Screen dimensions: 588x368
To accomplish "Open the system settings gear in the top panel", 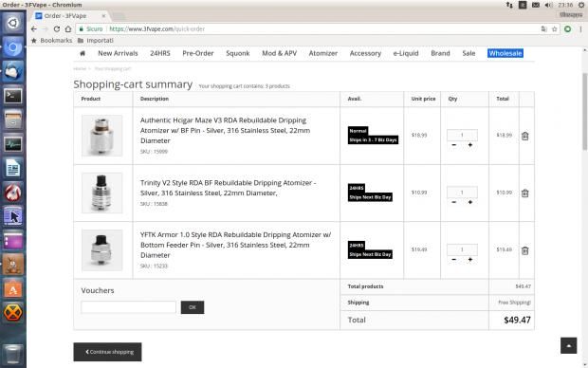I will [x=581, y=5].
